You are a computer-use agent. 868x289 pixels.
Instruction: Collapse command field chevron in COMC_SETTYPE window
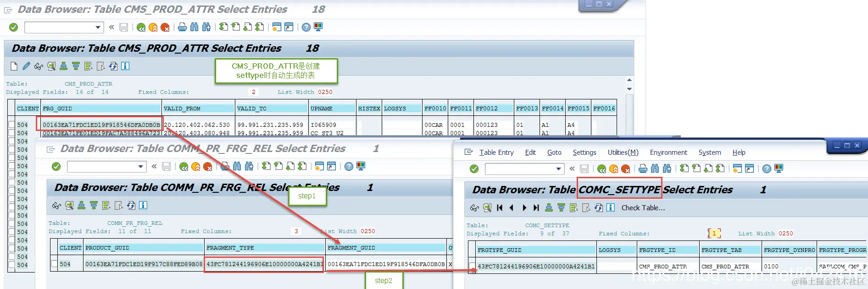click(x=572, y=169)
